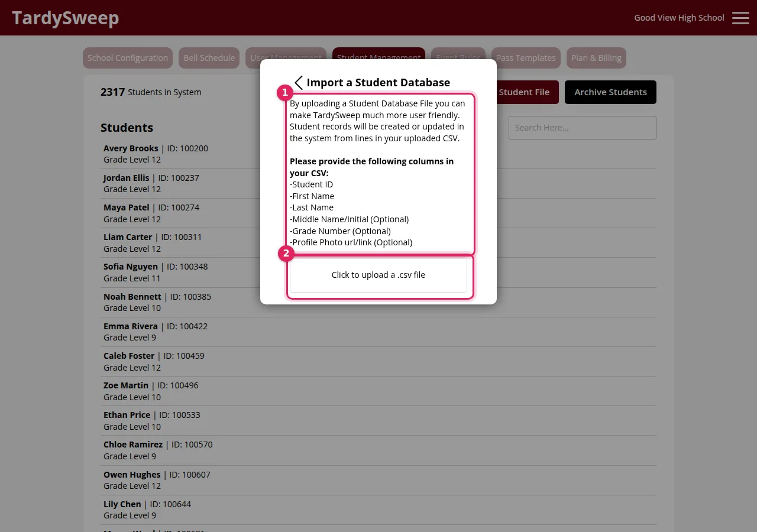Click the -Grade Number (Optional) line
The image size is (757, 532).
coord(340,231)
